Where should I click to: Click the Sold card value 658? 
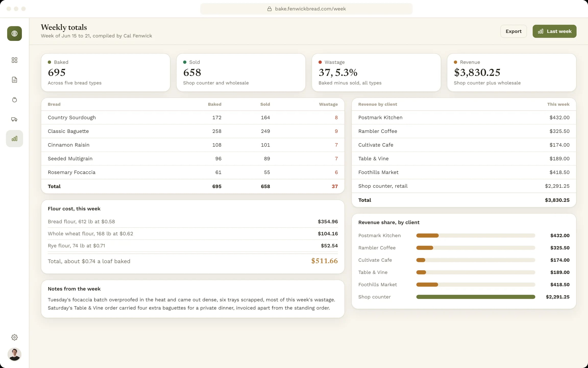(x=192, y=73)
